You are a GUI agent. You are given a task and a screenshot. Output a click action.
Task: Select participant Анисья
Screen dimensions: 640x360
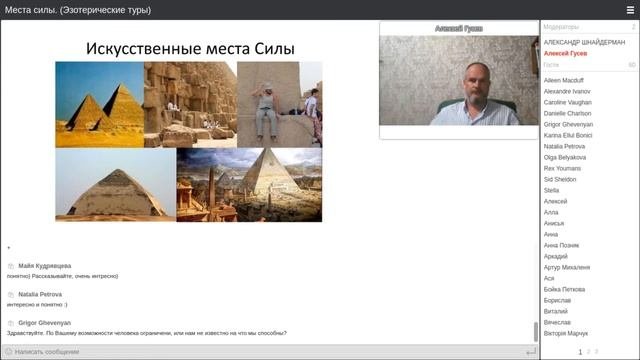click(553, 224)
